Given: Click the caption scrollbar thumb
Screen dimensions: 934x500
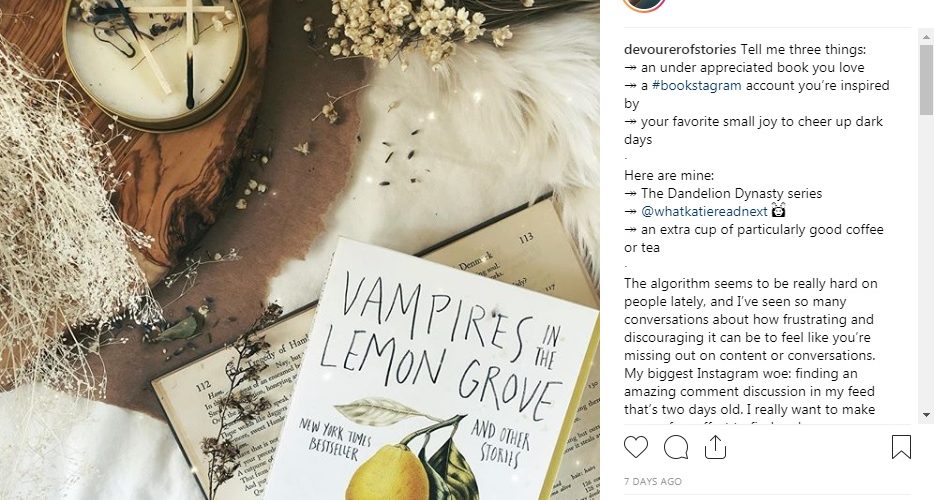Looking at the screenshot, I should click(x=926, y=79).
